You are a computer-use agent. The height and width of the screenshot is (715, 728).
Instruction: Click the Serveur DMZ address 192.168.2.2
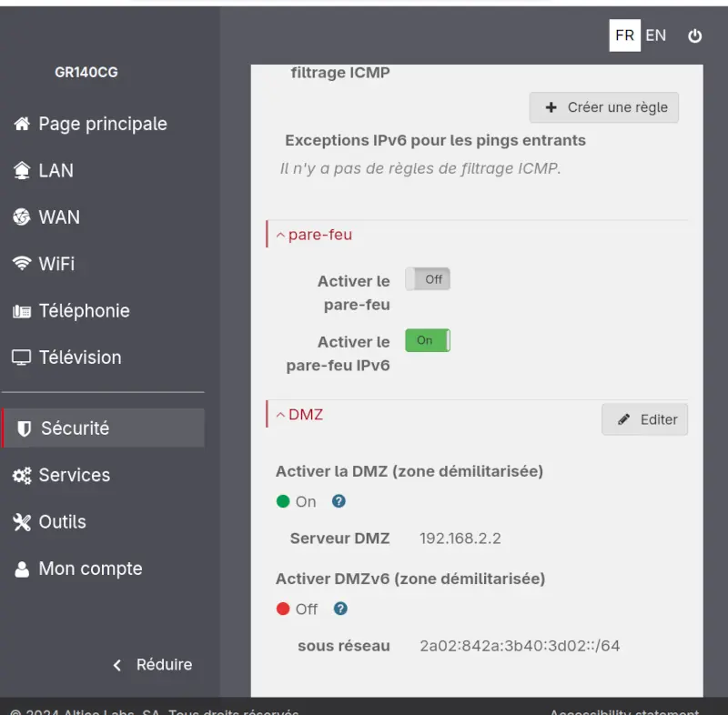(460, 539)
